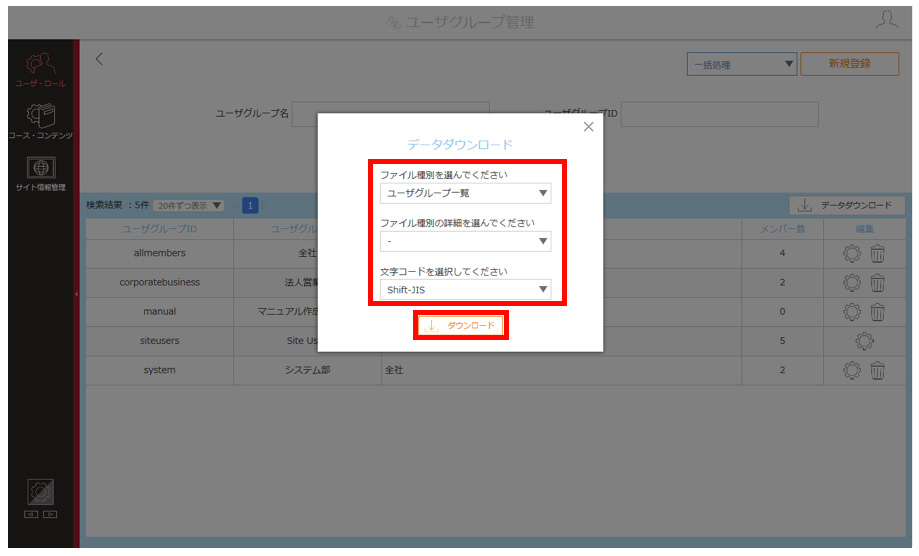Click the system group ID cell

(159, 370)
